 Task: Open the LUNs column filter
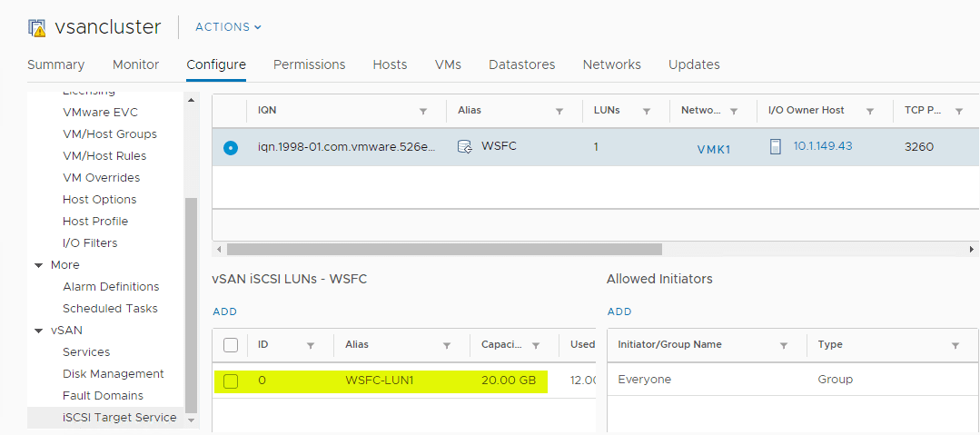click(x=647, y=111)
